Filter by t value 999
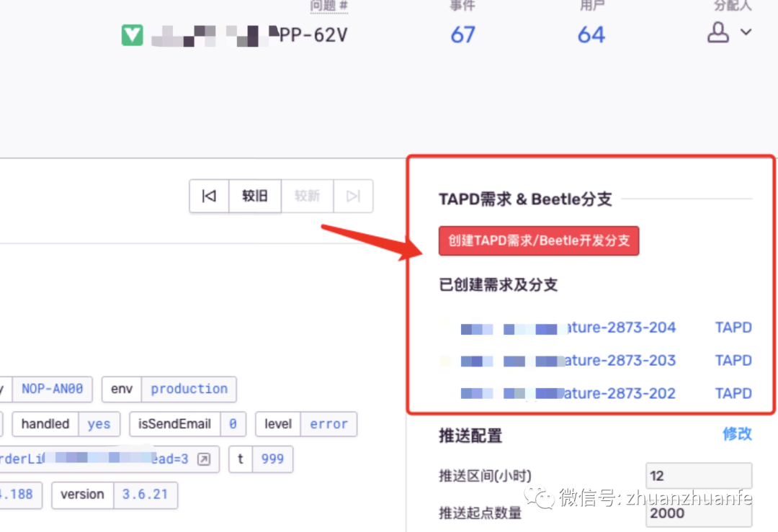 [x=272, y=459]
